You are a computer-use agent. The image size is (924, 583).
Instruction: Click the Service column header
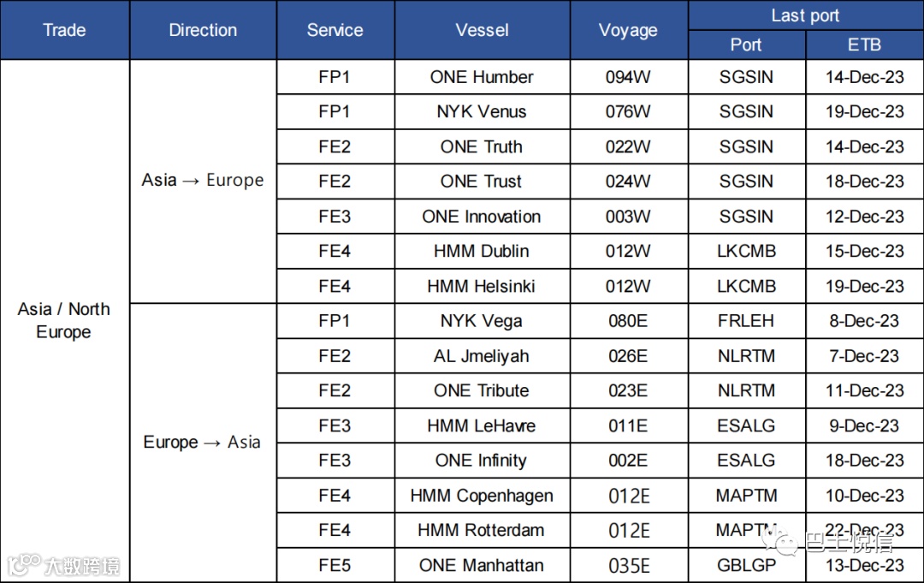(335, 30)
